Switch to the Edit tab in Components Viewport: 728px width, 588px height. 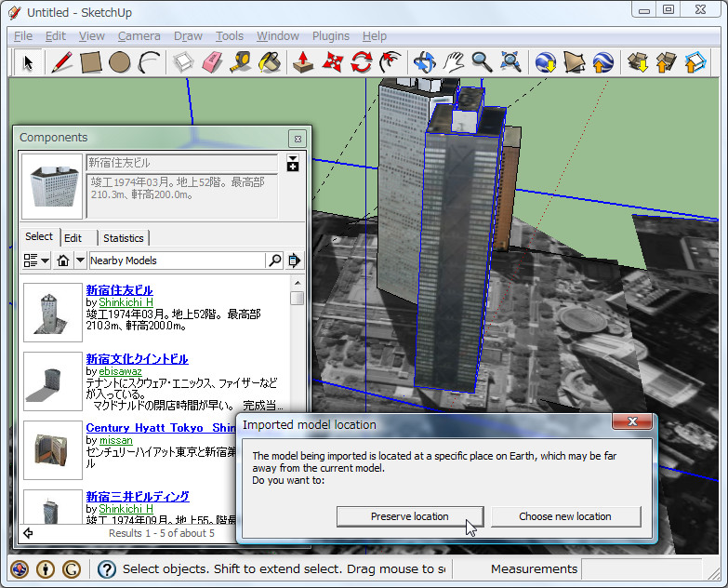73,238
